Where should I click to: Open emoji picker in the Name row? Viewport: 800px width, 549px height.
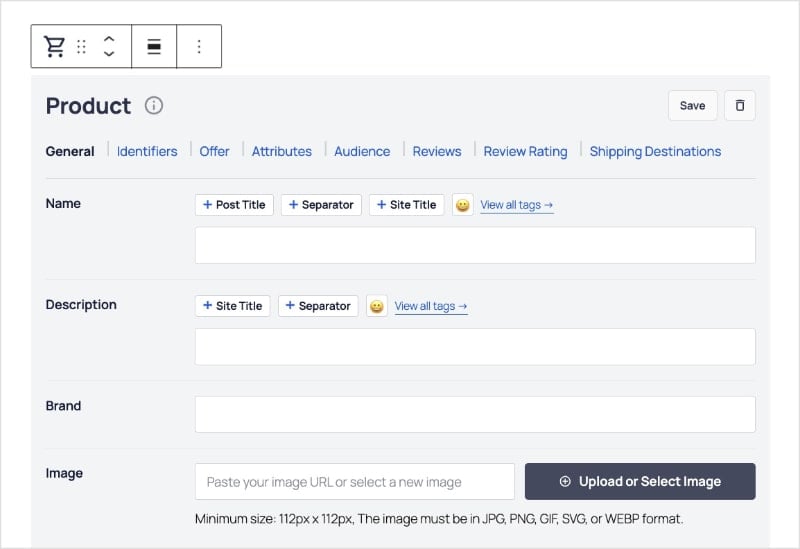[463, 205]
